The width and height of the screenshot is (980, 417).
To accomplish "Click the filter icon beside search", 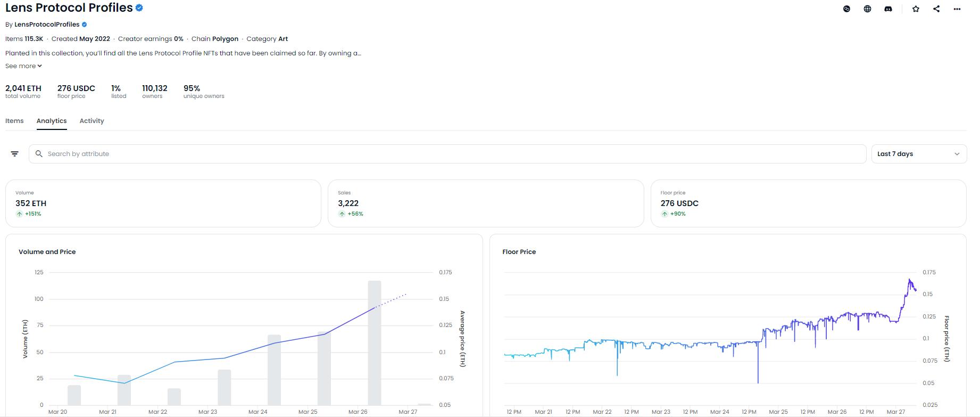I will (15, 154).
